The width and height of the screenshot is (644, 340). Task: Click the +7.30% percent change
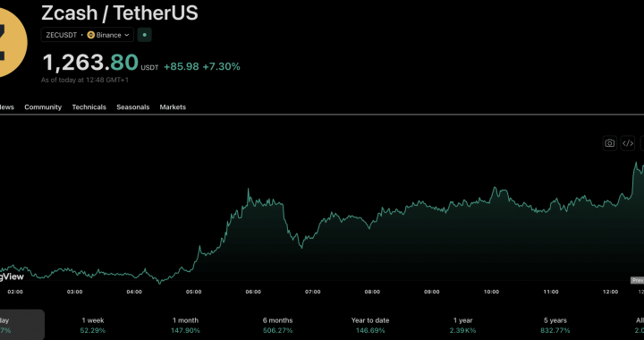[222, 66]
